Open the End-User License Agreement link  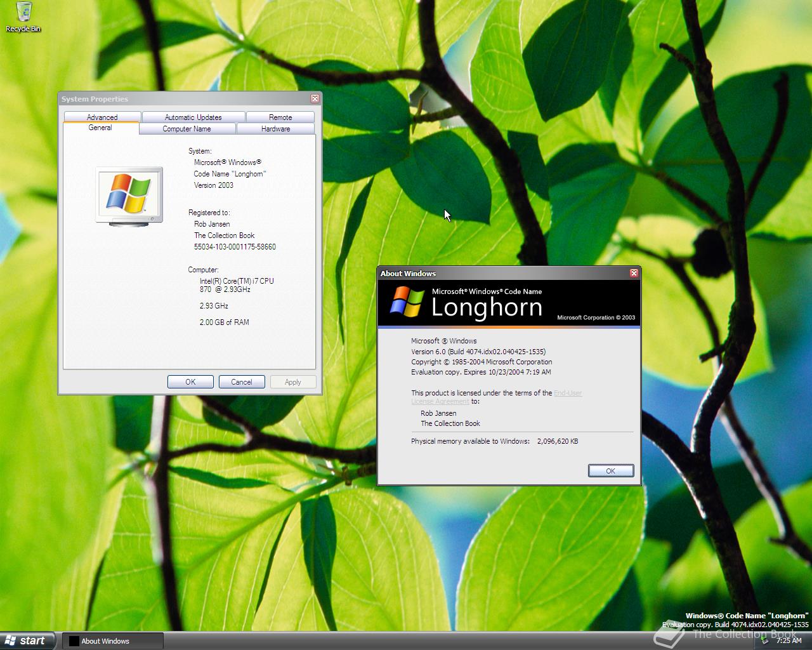[x=497, y=397]
